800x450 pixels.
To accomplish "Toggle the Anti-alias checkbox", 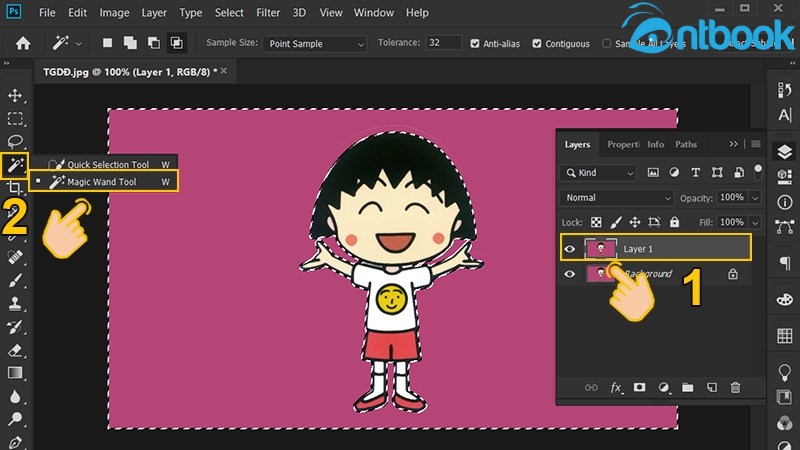I will tap(475, 44).
